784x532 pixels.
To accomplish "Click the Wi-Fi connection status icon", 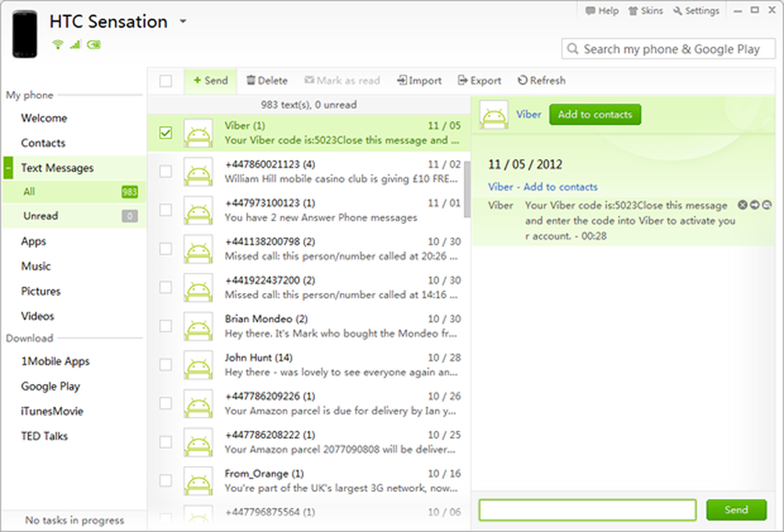I will click(x=58, y=45).
